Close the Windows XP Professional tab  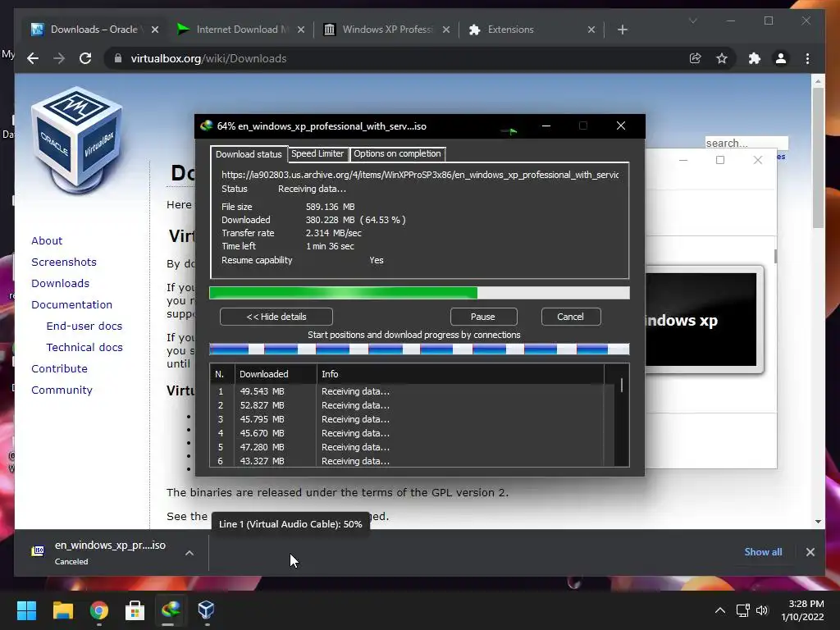click(x=445, y=30)
